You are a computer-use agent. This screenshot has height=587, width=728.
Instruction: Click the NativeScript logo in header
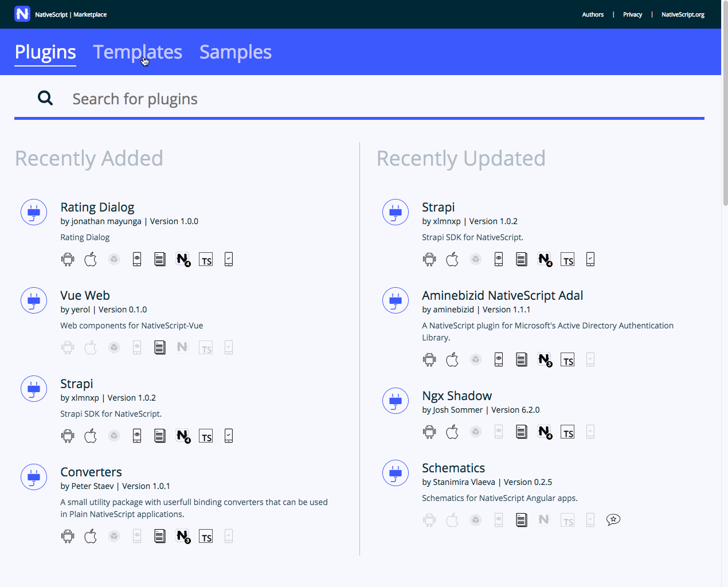[x=22, y=14]
